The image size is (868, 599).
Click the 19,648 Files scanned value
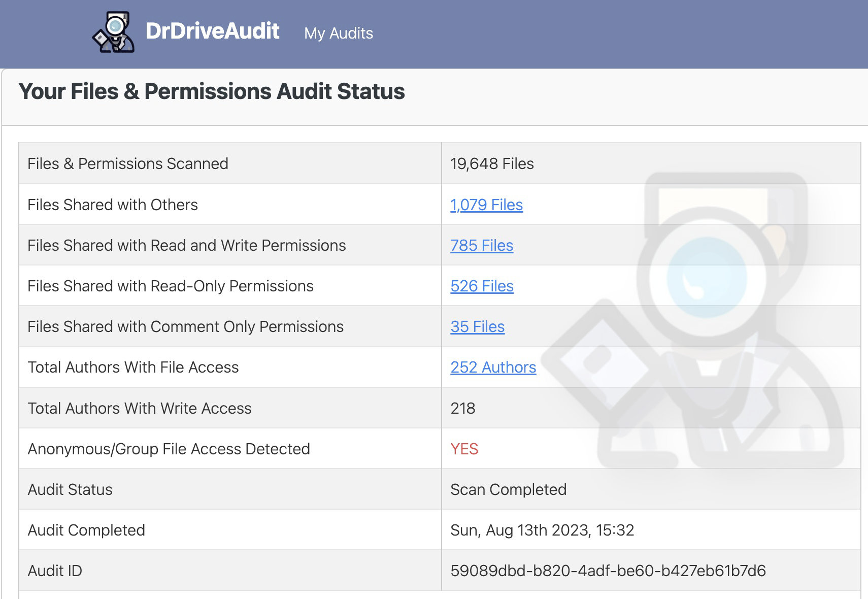pyautogui.click(x=492, y=163)
